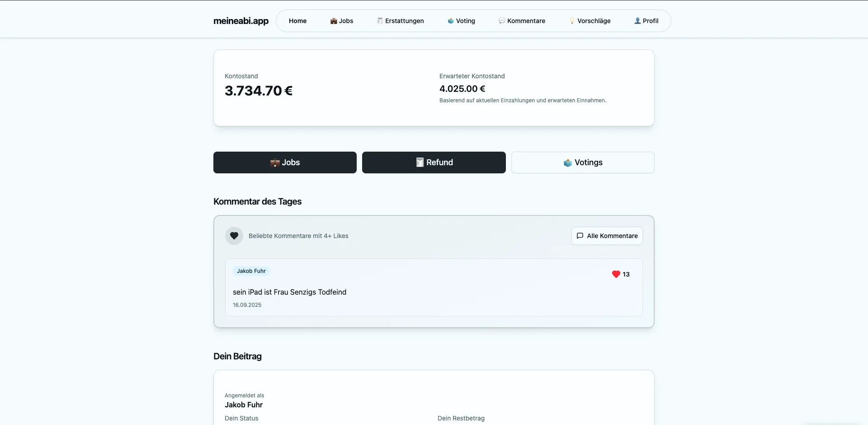Viewport: 868px width, 425px height.
Task: Open Kommentare in the navigation bar
Action: tap(522, 21)
